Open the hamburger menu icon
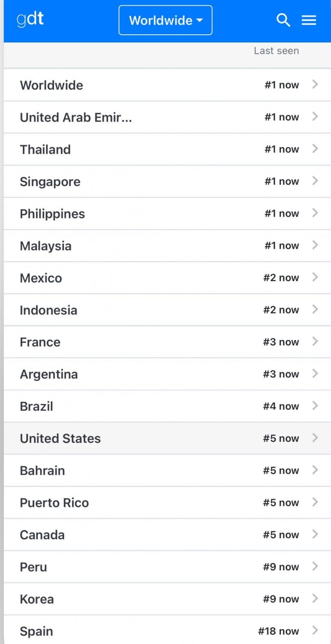 (x=309, y=20)
